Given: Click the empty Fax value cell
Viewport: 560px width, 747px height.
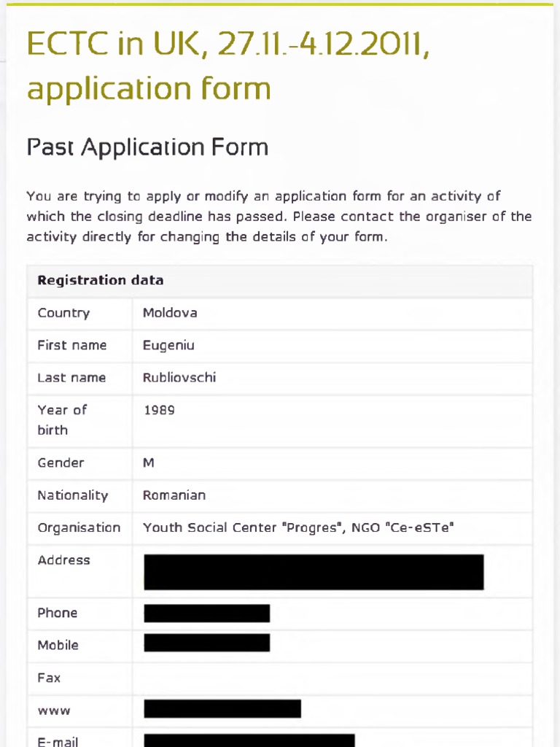Looking at the screenshot, I should (332, 678).
